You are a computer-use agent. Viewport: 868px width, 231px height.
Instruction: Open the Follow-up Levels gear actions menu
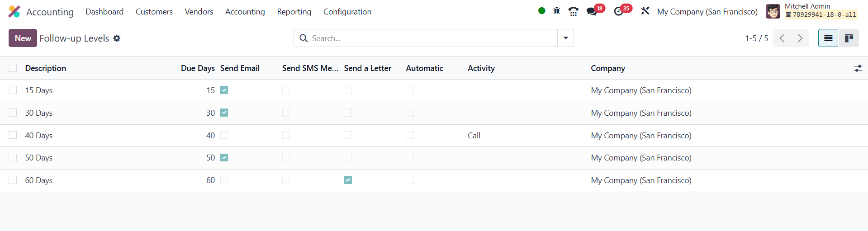117,38
